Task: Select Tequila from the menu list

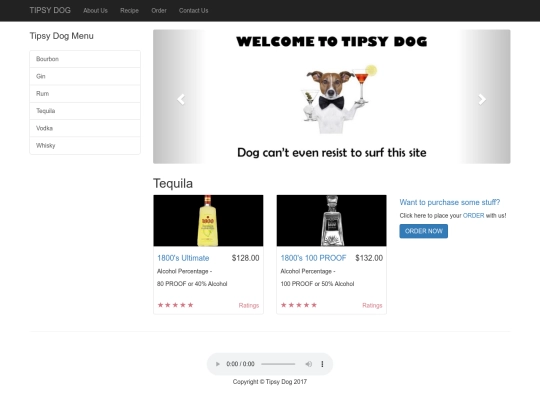Action: (85, 111)
